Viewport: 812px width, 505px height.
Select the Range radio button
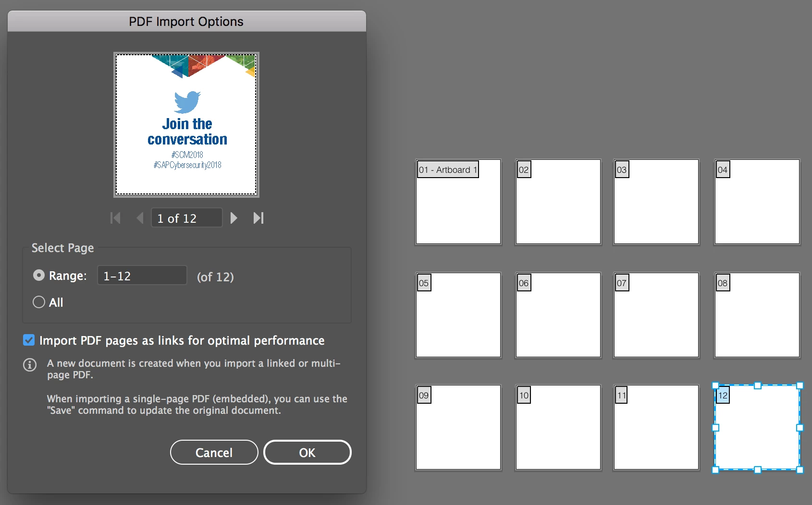coord(39,275)
